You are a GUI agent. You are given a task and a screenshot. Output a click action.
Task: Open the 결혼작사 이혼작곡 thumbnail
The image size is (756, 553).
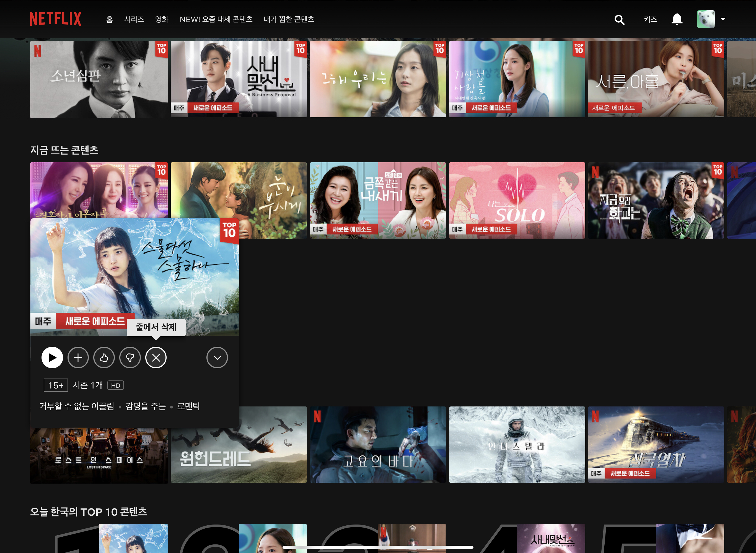click(99, 190)
